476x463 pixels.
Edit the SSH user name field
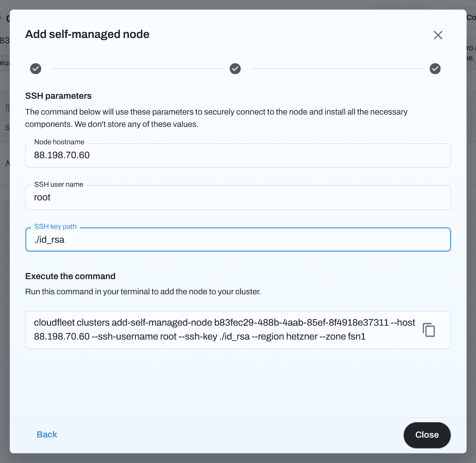tap(238, 197)
